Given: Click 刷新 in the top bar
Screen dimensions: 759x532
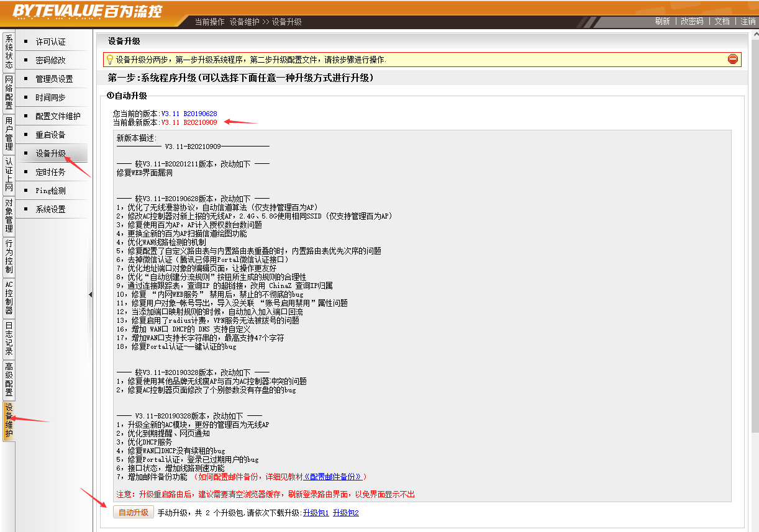Looking at the screenshot, I should point(662,21).
